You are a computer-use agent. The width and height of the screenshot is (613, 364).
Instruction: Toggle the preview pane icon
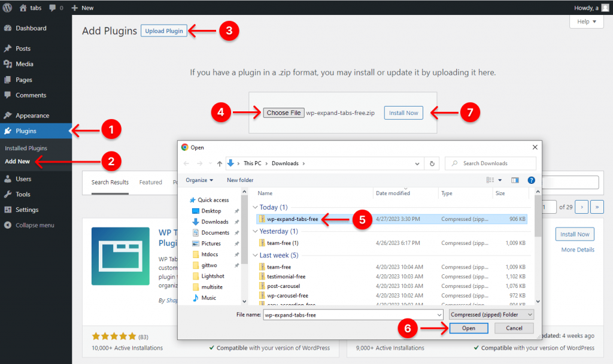click(515, 180)
